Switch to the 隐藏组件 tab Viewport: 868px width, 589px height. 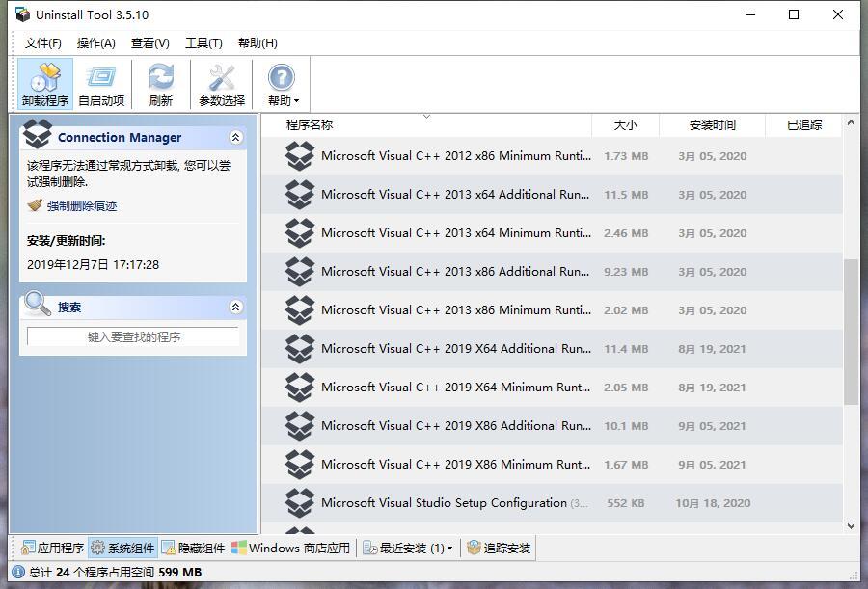[193, 549]
